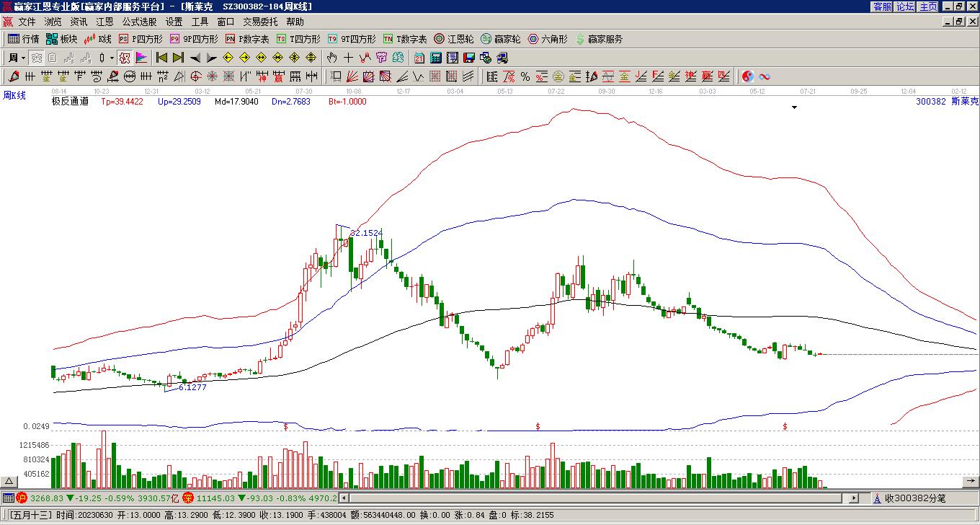Toggle the 权 adjusted-price button

(124, 58)
